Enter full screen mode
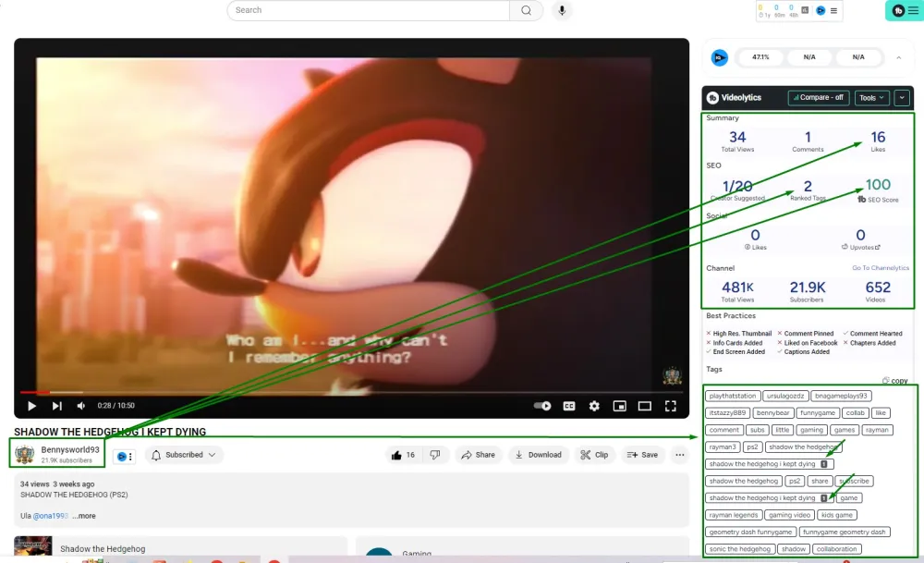The image size is (924, 563). click(x=670, y=406)
